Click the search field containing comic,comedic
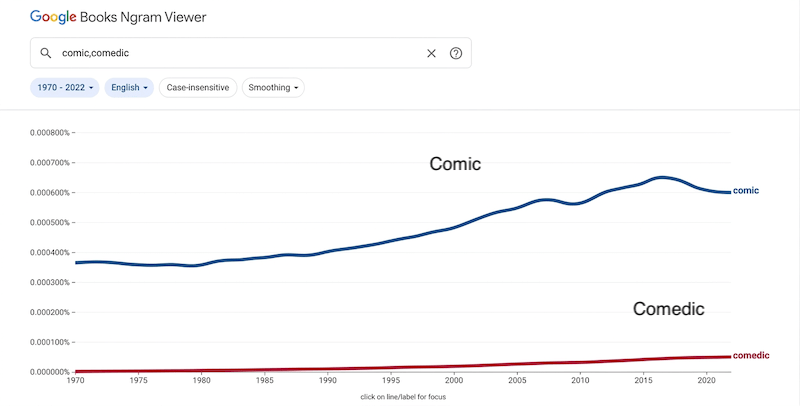The image size is (800, 406). tap(240, 53)
